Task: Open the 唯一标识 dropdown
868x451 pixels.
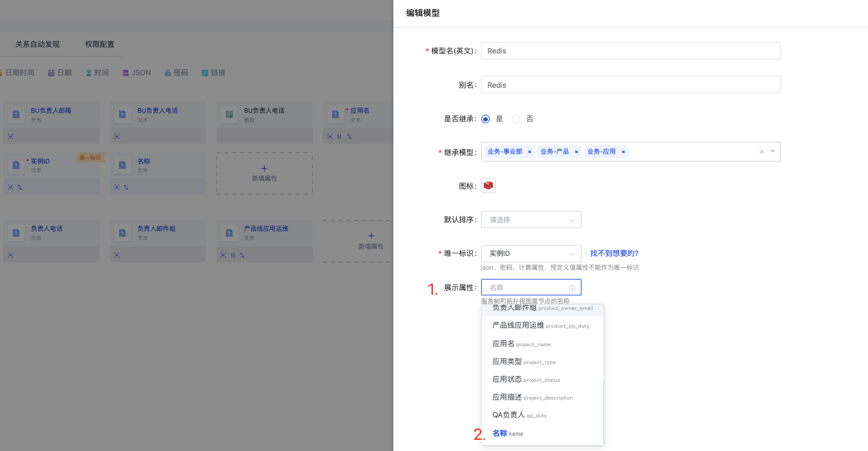Action: click(531, 254)
